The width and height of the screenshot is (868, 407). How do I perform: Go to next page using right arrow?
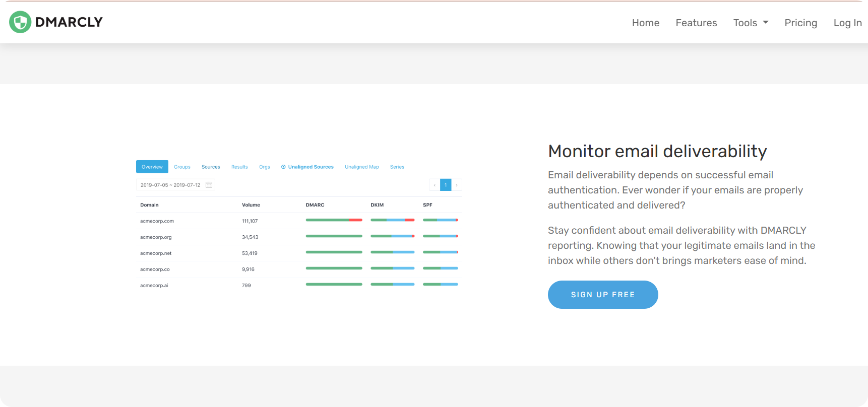(x=457, y=185)
